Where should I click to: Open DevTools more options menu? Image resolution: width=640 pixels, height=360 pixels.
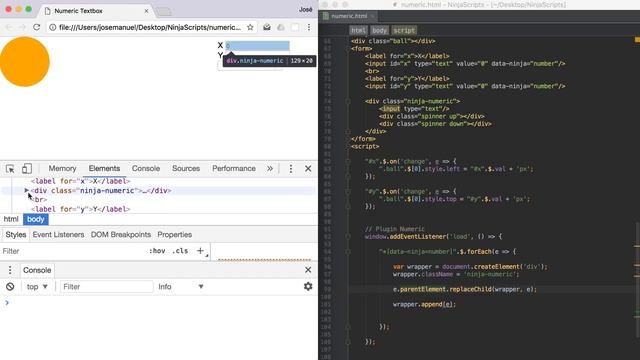[291, 169]
